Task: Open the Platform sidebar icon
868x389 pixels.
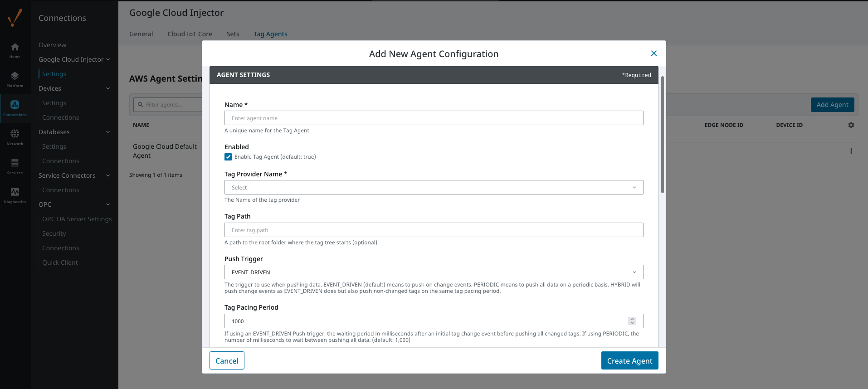Action: pyautogui.click(x=15, y=79)
